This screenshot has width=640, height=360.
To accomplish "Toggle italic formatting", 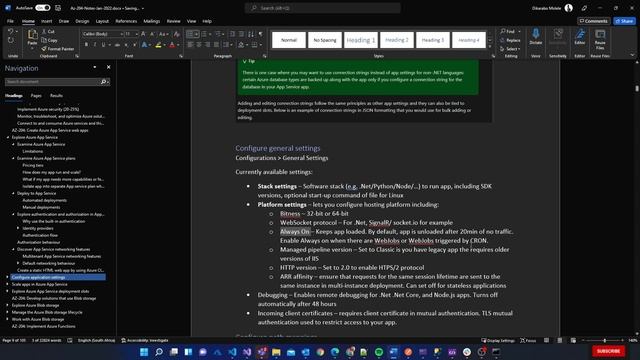I will click(95, 44).
